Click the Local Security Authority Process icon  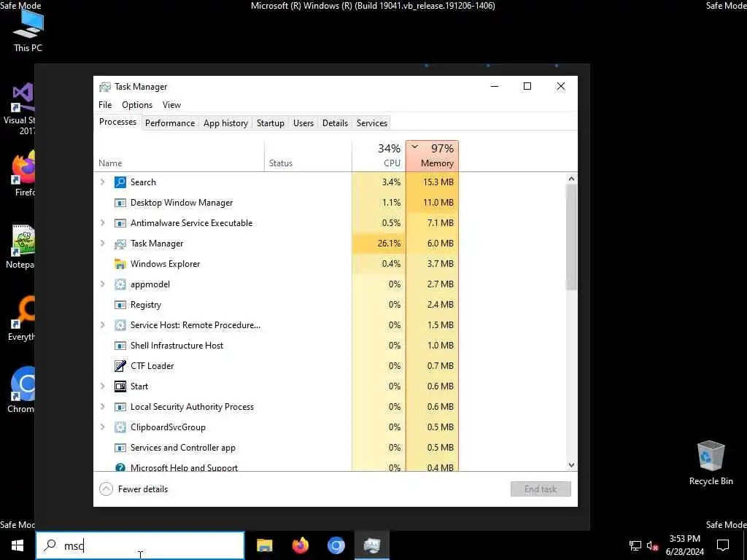click(x=120, y=407)
